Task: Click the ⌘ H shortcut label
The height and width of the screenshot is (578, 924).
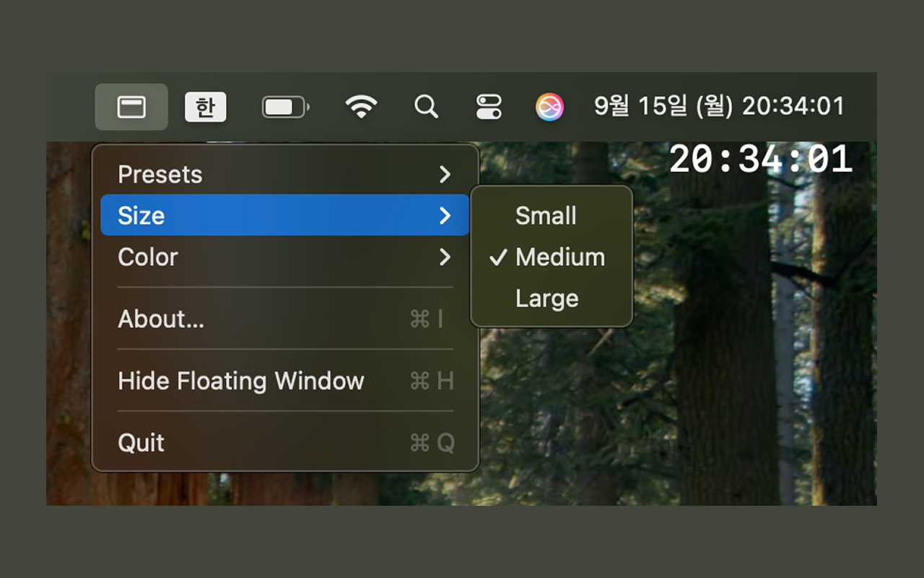Action: pos(432,381)
